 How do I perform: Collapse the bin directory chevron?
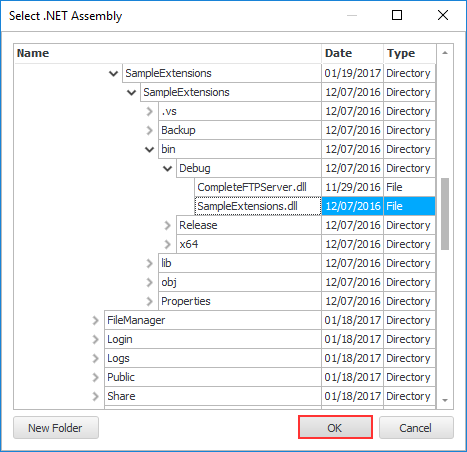(x=150, y=149)
